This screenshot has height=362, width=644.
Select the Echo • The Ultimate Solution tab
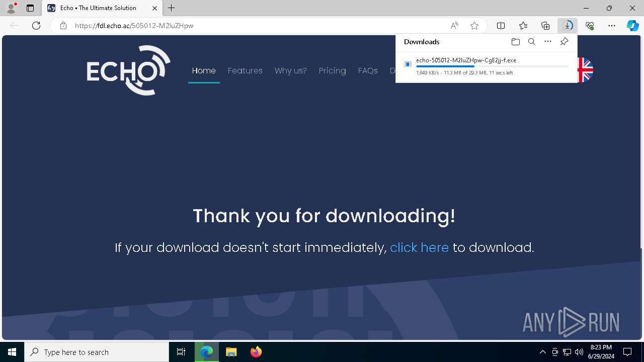102,8
